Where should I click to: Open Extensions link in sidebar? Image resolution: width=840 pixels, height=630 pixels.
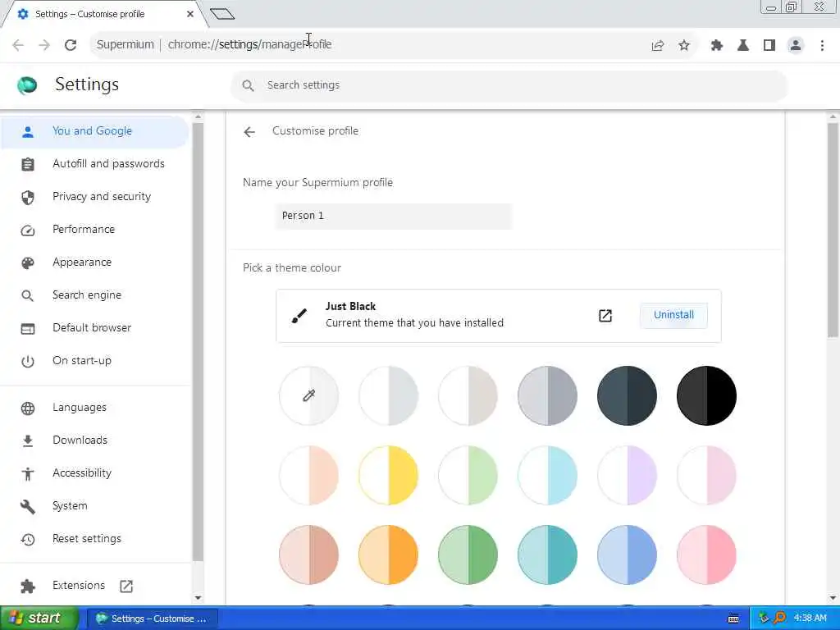(95, 586)
